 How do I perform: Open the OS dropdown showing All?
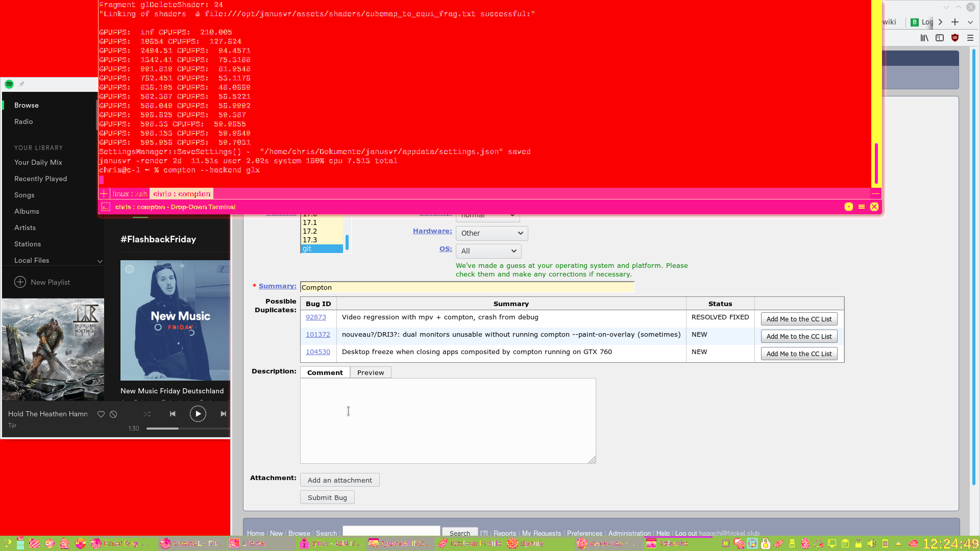pos(488,251)
